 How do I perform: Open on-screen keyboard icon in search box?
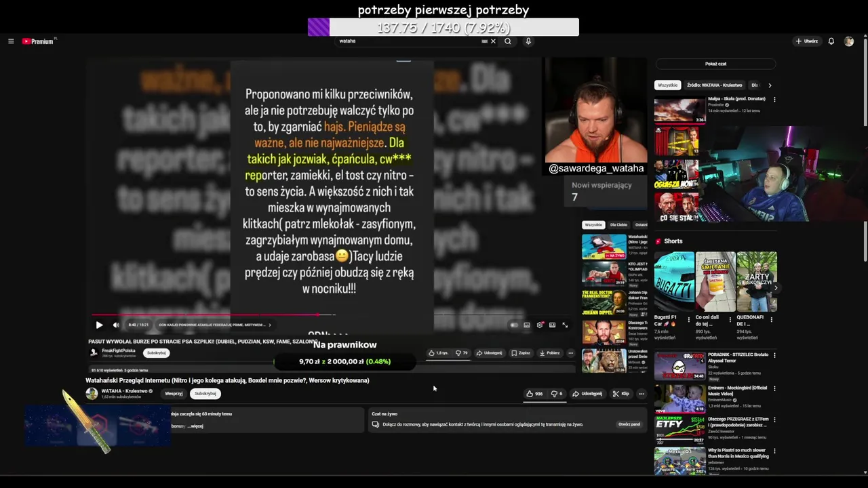(x=484, y=41)
